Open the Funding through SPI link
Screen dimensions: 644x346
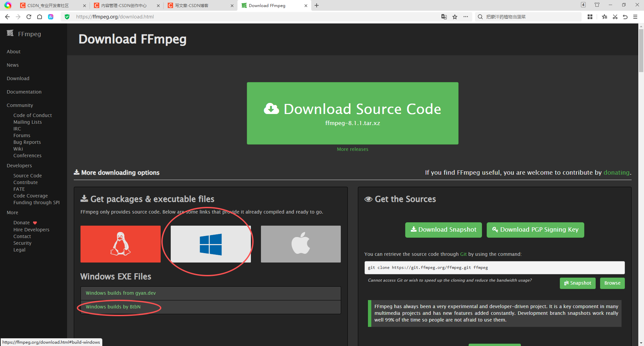(37, 203)
